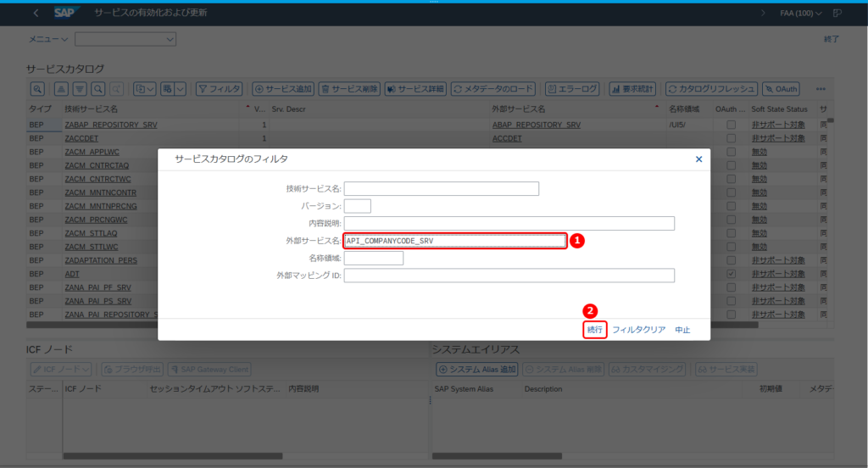Click the layout icon in catalog toolbar
The width and height of the screenshot is (868, 468).
click(167, 89)
